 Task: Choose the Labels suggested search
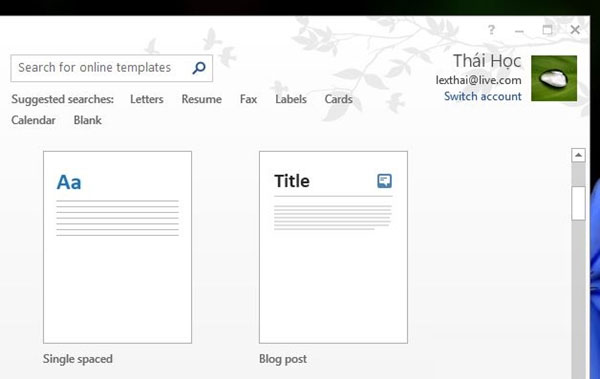291,99
